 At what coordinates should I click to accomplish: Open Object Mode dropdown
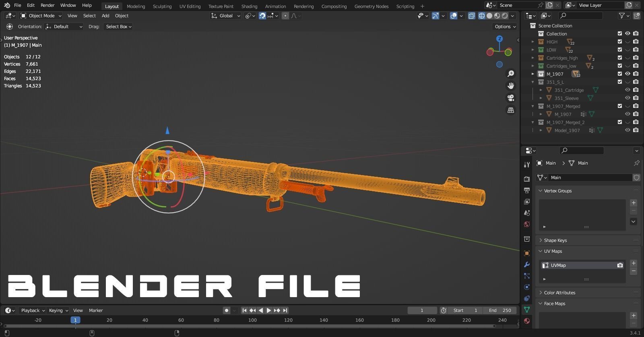pyautogui.click(x=41, y=16)
